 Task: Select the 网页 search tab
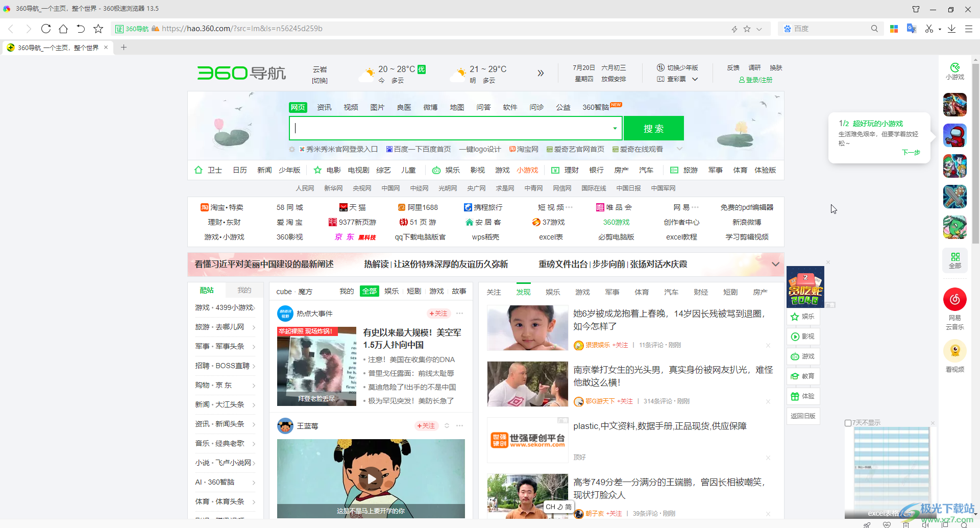click(x=298, y=107)
